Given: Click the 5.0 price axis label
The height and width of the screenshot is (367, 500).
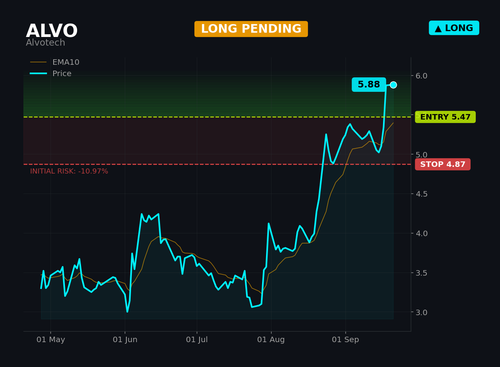Looking at the screenshot, I should 421,155.
